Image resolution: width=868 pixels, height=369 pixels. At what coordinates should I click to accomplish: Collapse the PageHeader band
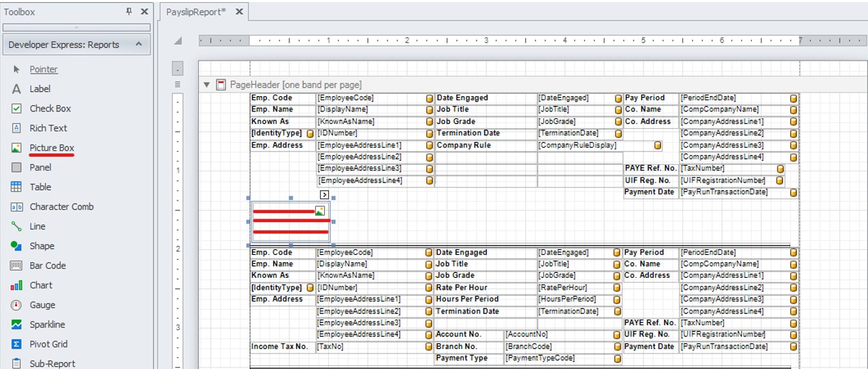click(x=207, y=85)
